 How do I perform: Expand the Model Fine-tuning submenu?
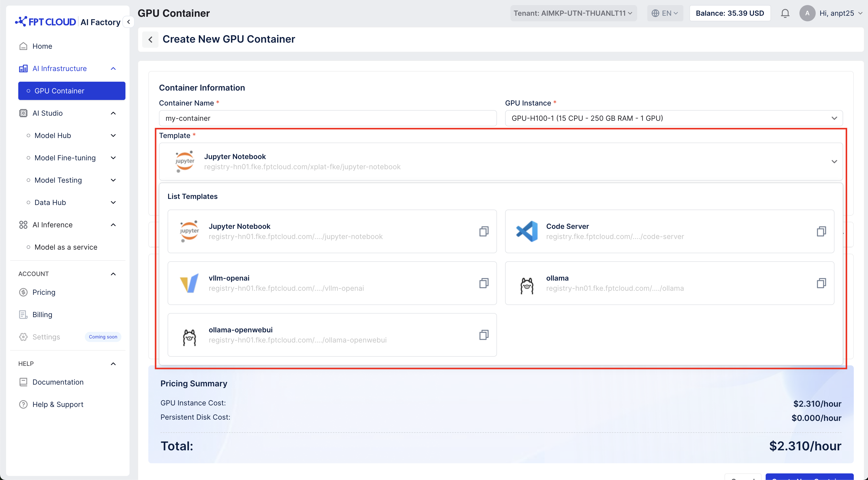click(113, 158)
